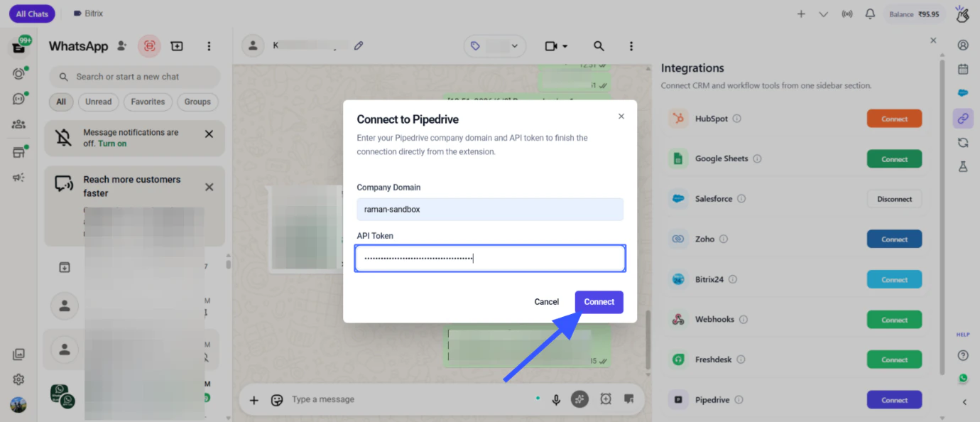The height and width of the screenshot is (422, 980).
Task: Open the media gallery icon in left sidebar
Action: (x=19, y=354)
